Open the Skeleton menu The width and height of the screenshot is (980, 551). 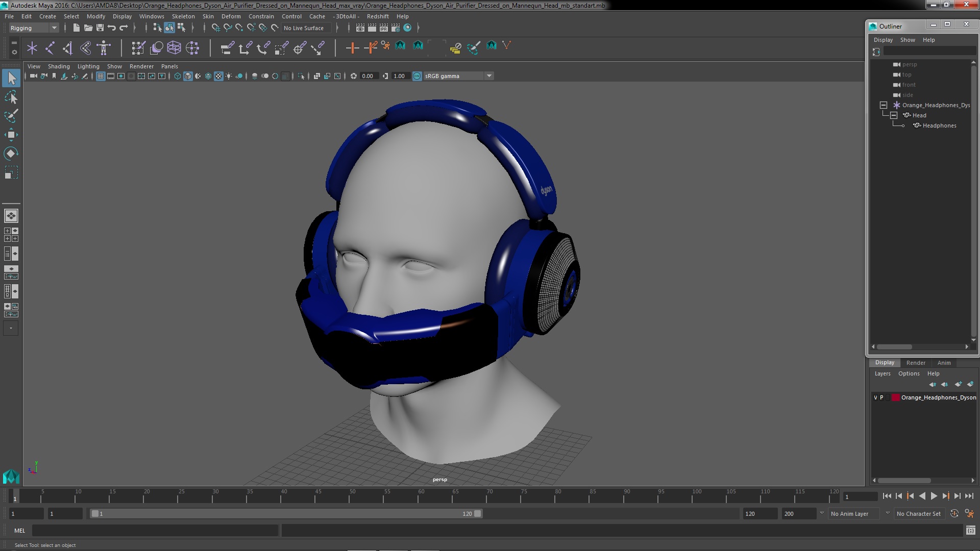click(183, 16)
